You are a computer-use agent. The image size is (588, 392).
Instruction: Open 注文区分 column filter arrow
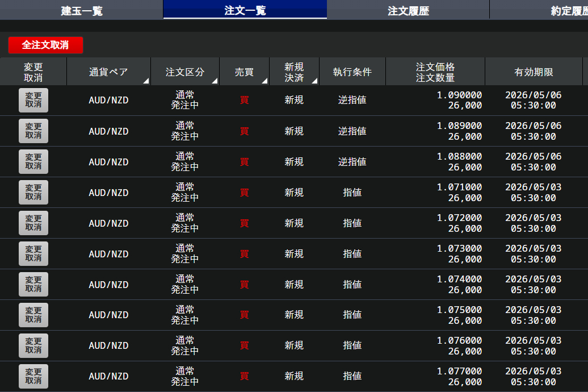pos(215,81)
